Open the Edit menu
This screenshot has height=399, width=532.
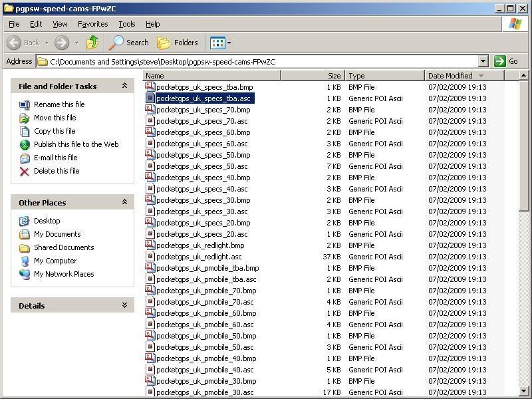(36, 24)
